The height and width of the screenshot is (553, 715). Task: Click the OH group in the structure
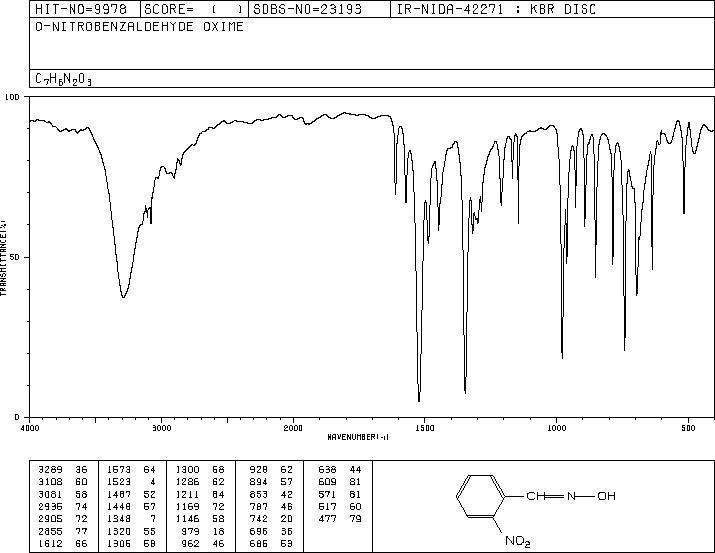607,496
